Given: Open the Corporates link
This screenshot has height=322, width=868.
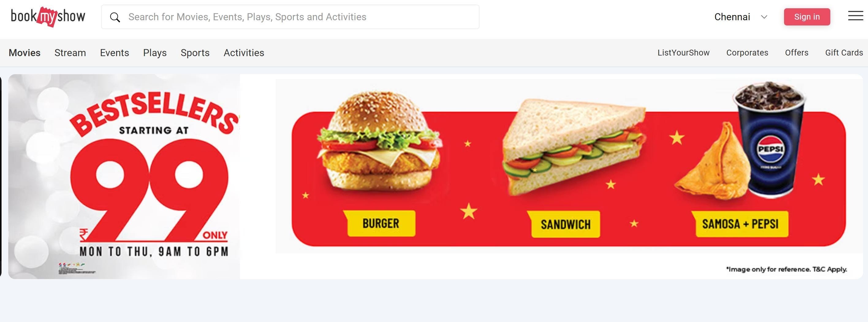Looking at the screenshot, I should coord(747,53).
